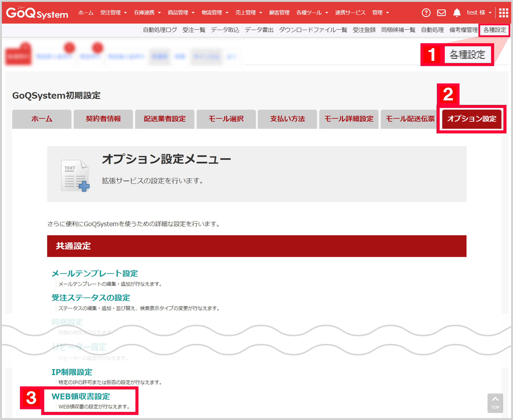Open 連携サービス in top navigation

pos(350,12)
